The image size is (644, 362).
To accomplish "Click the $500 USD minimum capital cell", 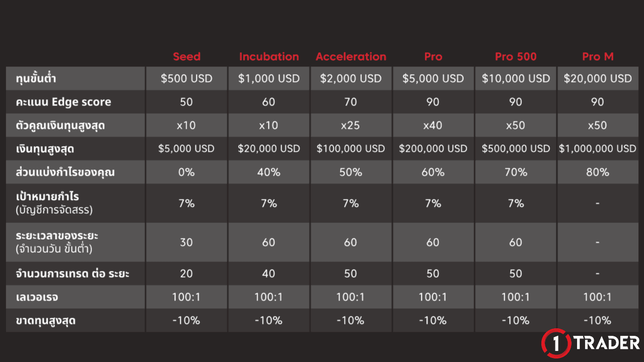I will [x=187, y=79].
